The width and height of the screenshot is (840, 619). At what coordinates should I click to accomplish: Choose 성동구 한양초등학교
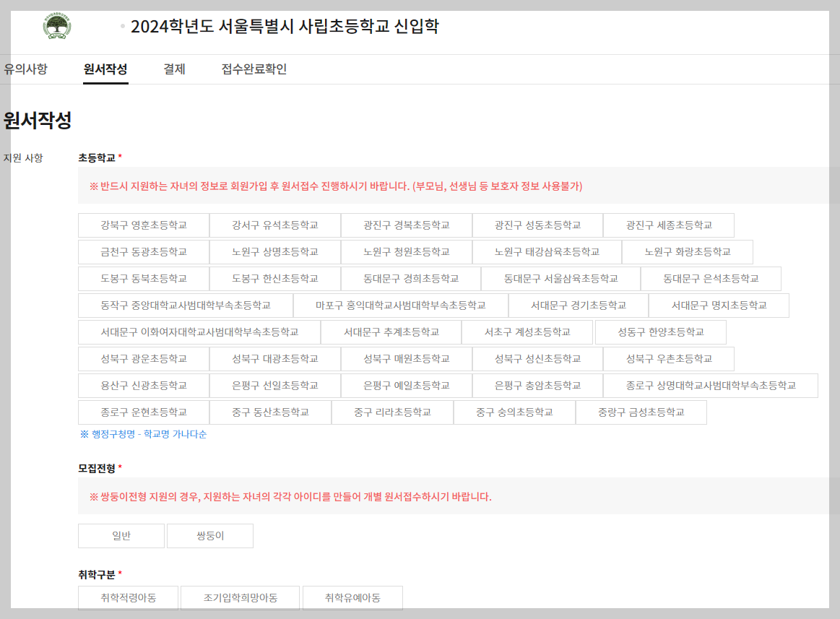point(661,332)
